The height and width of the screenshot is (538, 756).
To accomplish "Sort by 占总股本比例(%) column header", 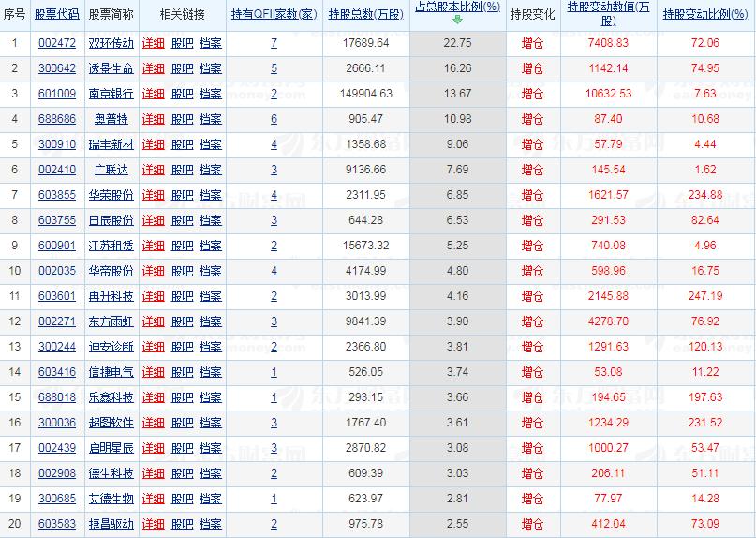I will [x=457, y=7].
